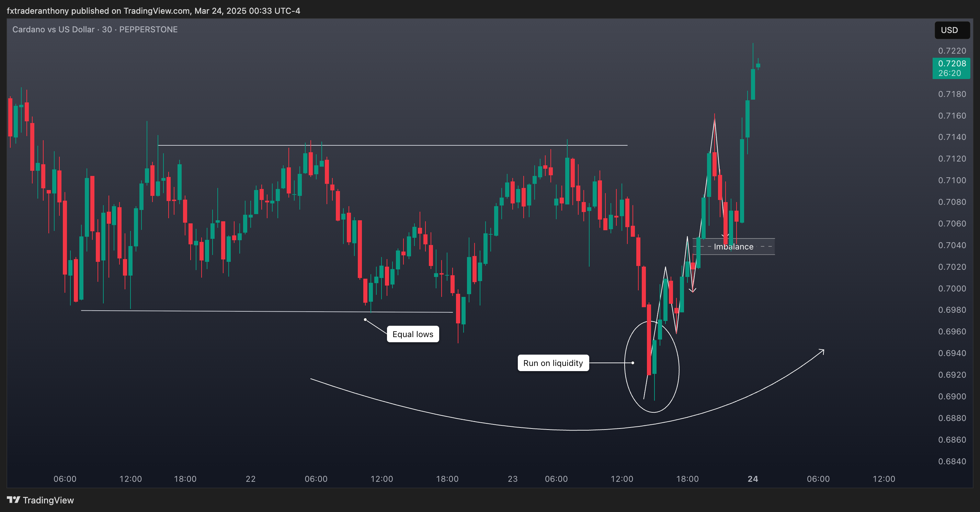980x512 pixels.
Task: Click price axis label 0.7180
Action: (x=952, y=94)
